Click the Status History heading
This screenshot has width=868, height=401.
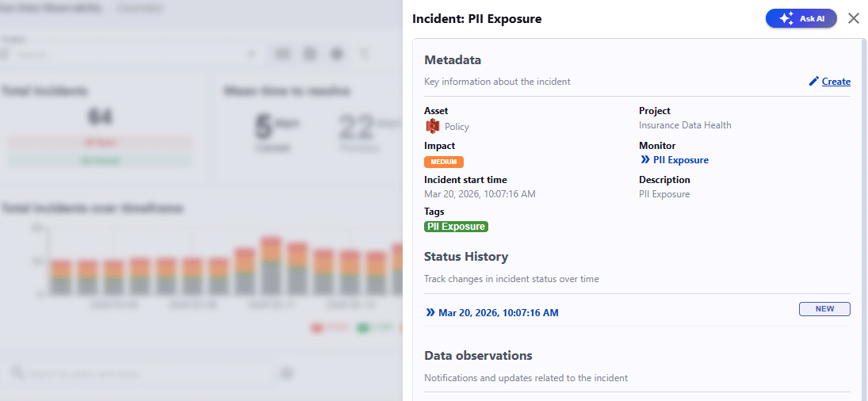(x=466, y=257)
